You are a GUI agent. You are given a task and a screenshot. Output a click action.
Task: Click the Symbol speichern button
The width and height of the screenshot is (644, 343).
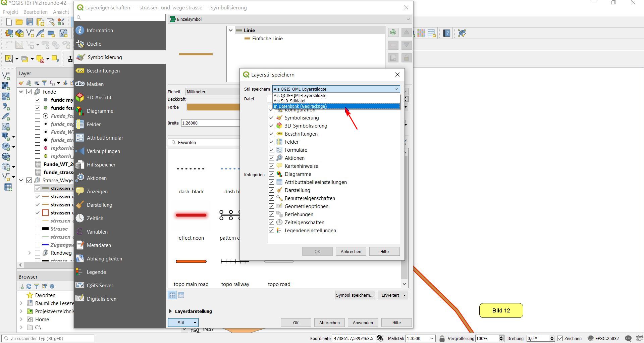pos(355,295)
